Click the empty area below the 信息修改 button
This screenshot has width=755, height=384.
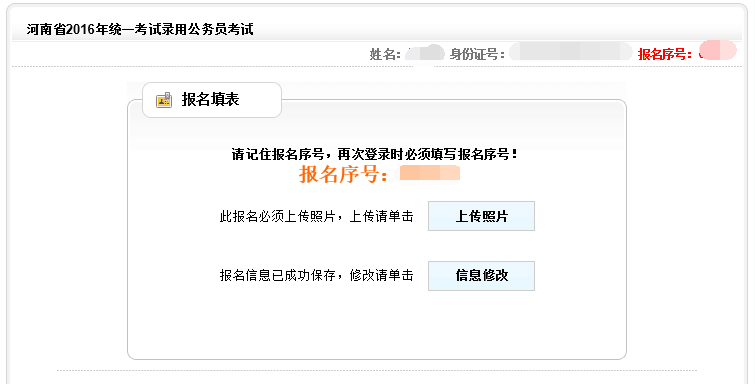(x=481, y=323)
